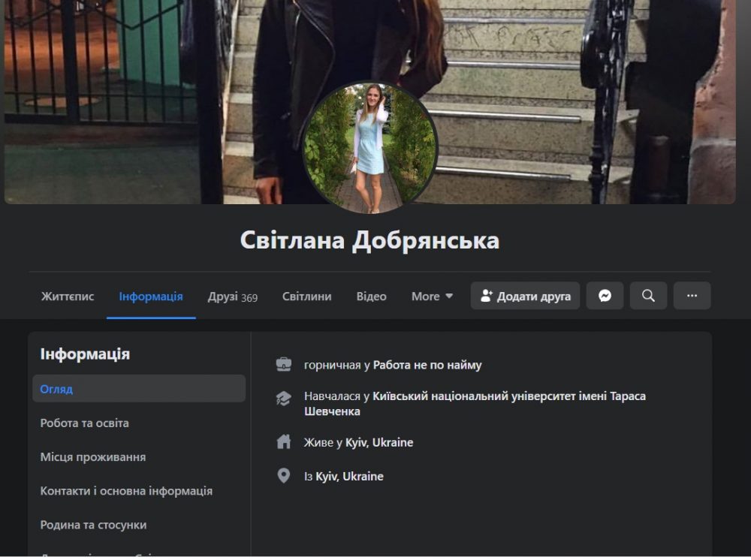Screen dimensions: 751x560
Task: Click the magnifying glass search icon
Action: [648, 296]
